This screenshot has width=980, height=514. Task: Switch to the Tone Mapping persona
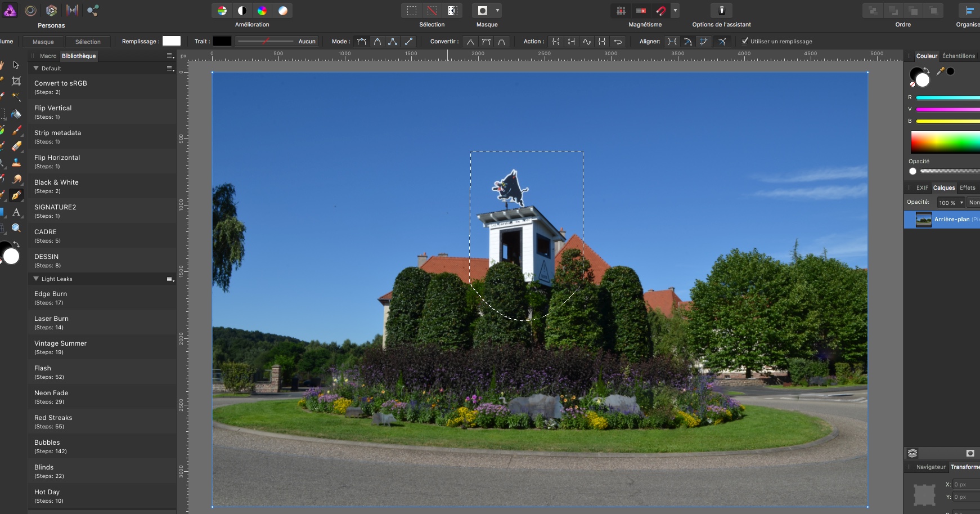(72, 10)
